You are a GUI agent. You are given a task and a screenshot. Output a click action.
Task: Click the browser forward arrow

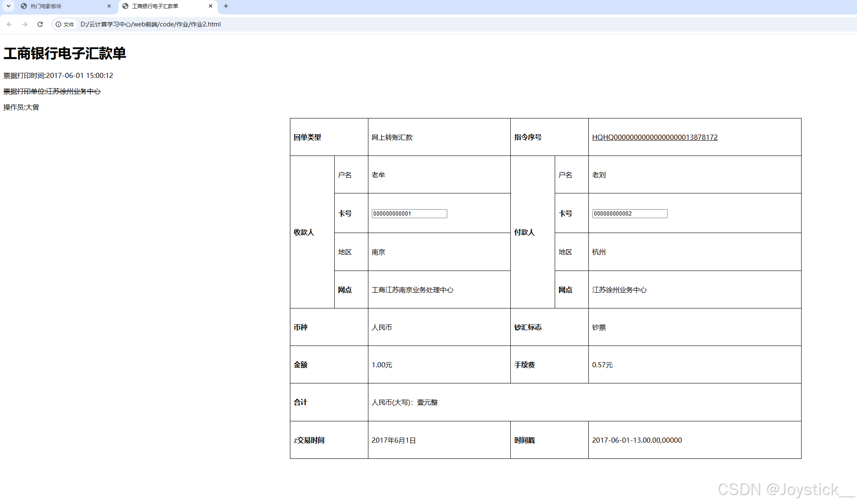point(25,24)
